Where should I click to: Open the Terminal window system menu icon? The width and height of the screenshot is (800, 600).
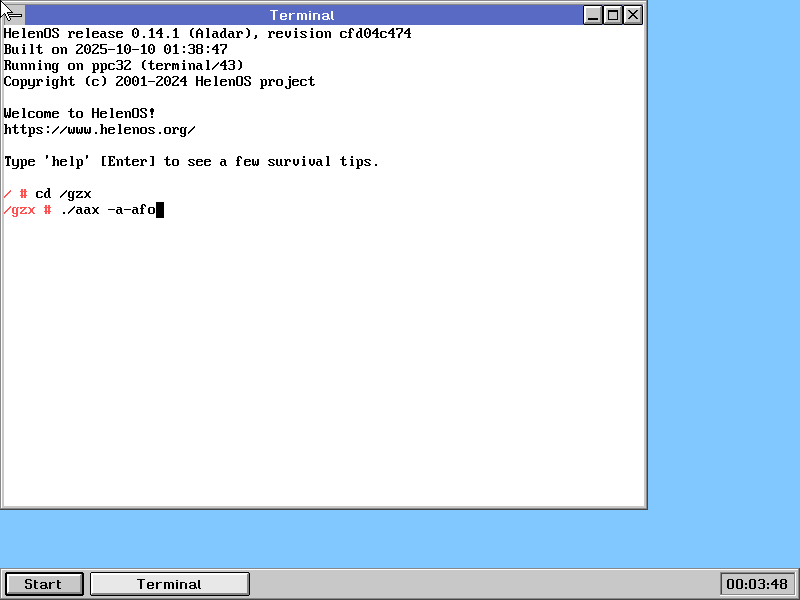point(12,15)
